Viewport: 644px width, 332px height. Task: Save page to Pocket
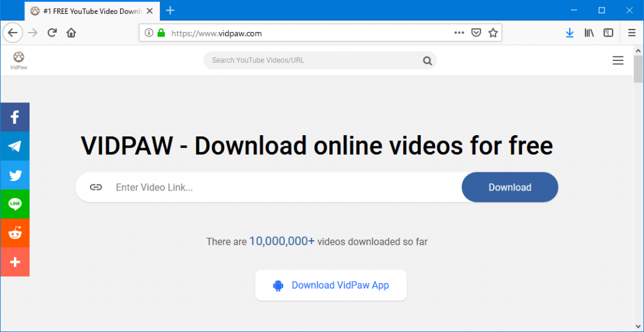pyautogui.click(x=476, y=33)
